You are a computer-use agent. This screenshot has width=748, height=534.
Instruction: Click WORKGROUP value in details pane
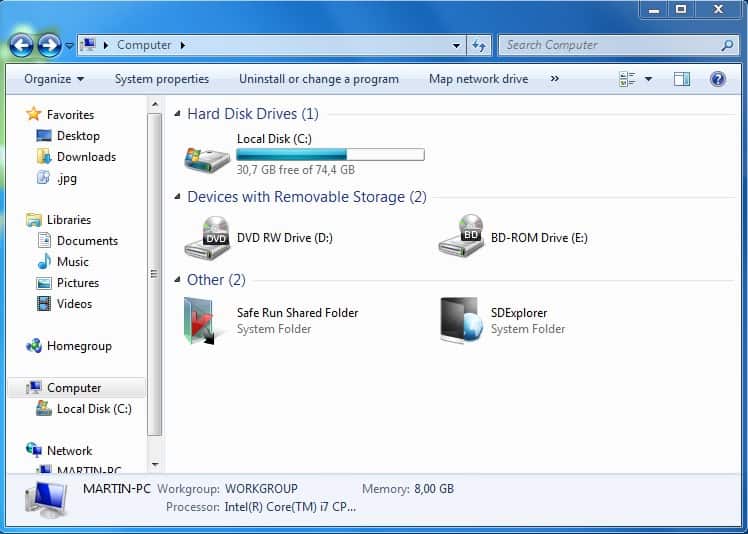(x=261, y=489)
